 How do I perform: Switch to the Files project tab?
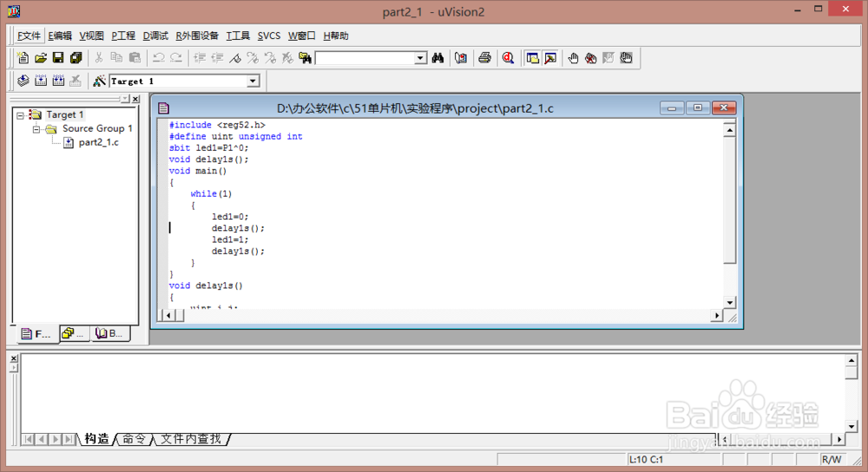[x=36, y=334]
